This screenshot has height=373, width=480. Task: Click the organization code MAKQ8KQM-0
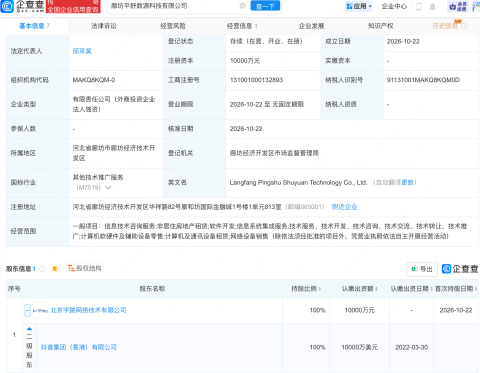coord(94,80)
